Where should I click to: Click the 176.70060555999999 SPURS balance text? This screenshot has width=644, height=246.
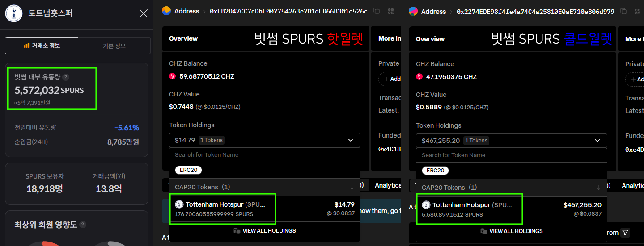214,214
